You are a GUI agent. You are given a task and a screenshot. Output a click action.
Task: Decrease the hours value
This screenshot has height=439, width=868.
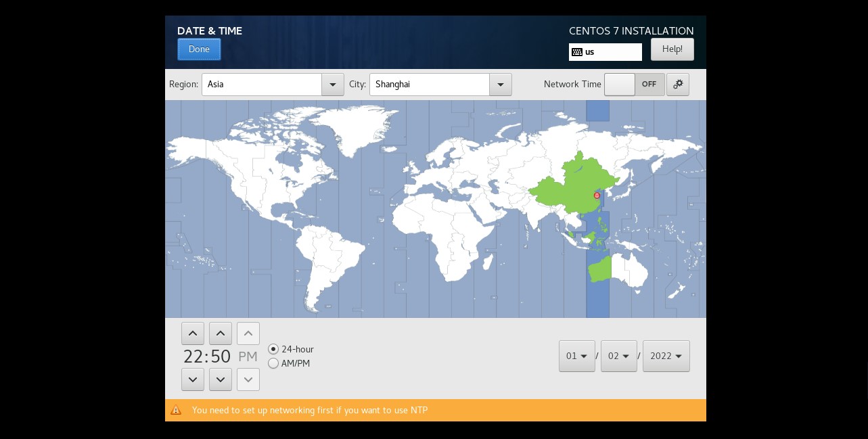[193, 379]
